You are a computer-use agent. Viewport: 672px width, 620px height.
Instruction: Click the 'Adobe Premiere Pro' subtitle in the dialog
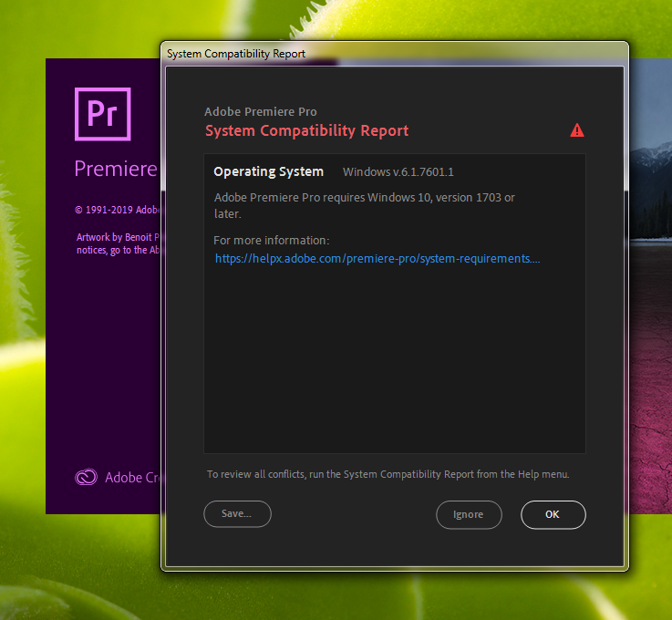[x=261, y=112]
